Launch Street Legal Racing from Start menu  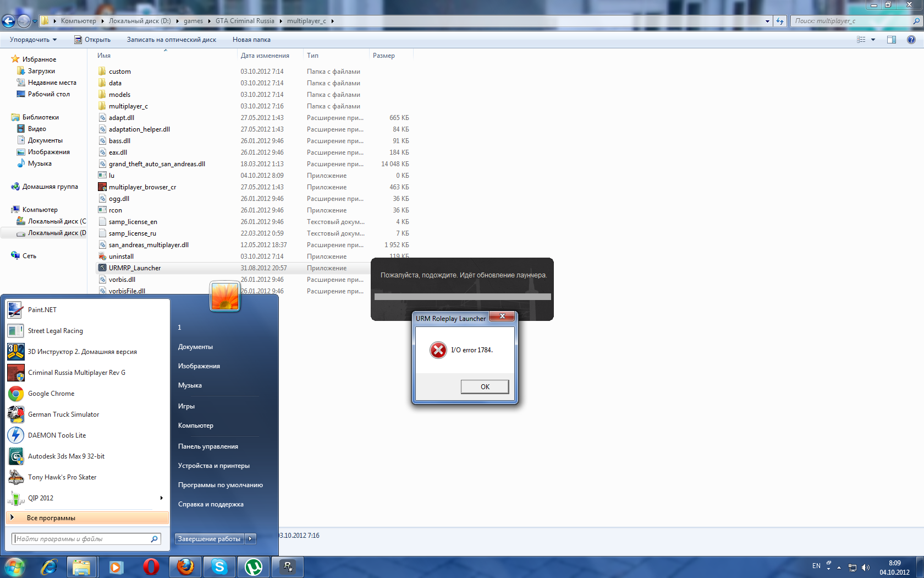[87, 331]
